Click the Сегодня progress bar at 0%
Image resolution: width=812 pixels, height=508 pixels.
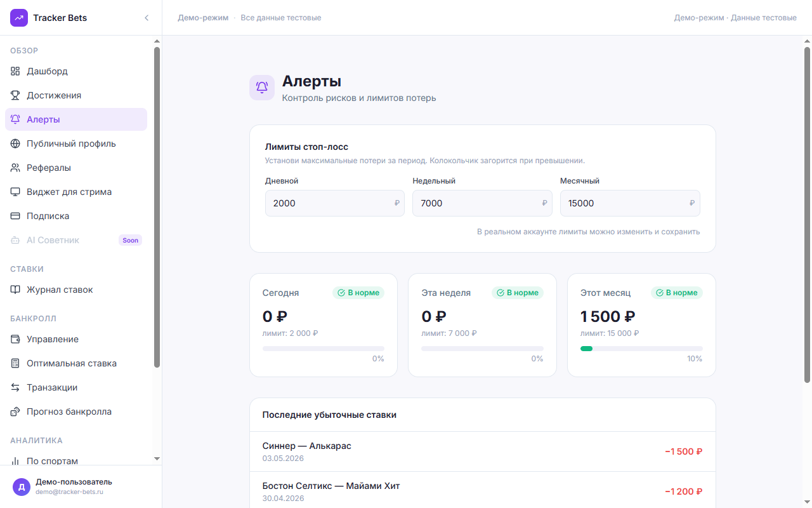(x=324, y=349)
